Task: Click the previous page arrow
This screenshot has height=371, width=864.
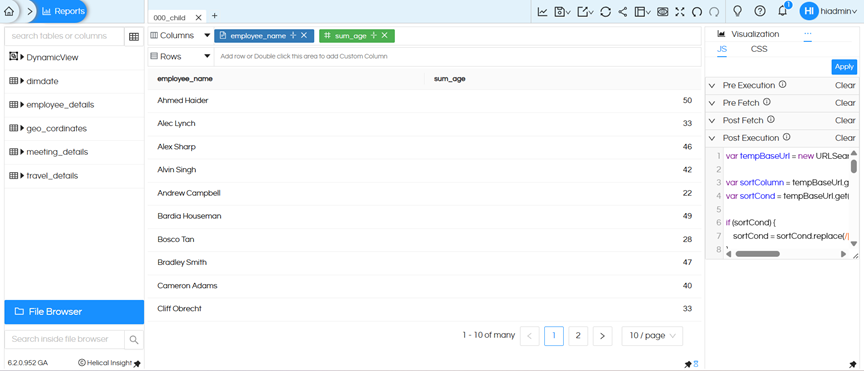Action: pos(530,336)
